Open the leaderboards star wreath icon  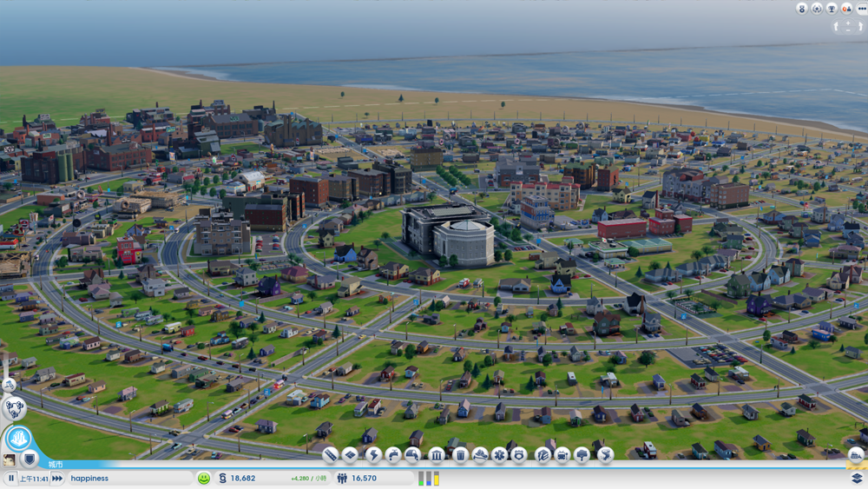click(x=817, y=8)
